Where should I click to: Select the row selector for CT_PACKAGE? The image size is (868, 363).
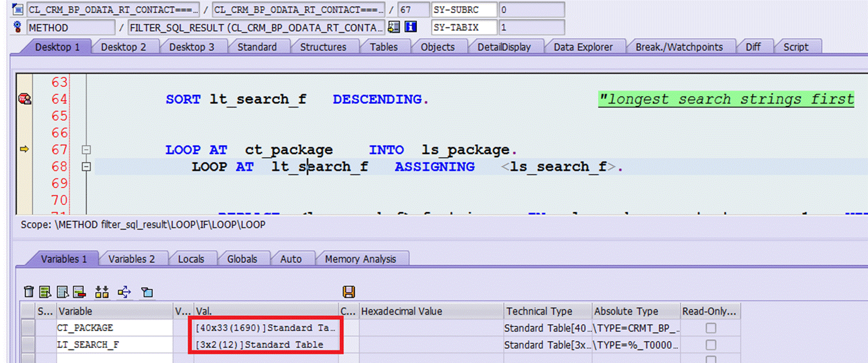(x=28, y=328)
